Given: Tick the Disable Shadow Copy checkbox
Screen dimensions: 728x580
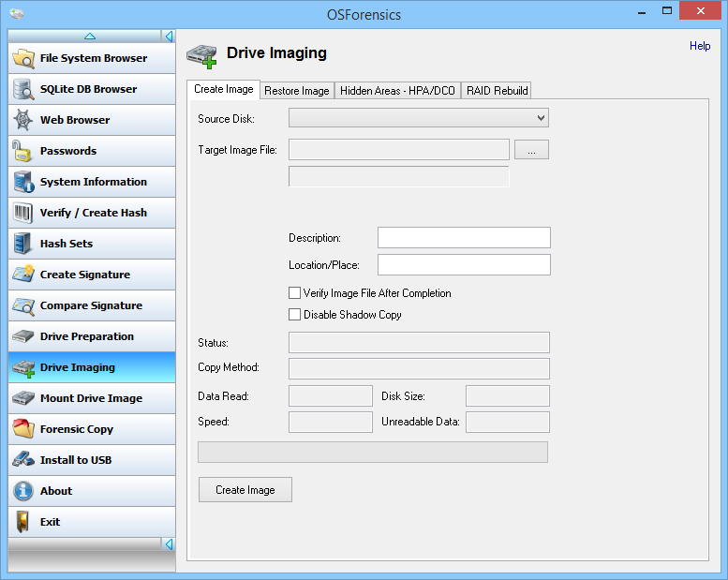Looking at the screenshot, I should pos(294,315).
